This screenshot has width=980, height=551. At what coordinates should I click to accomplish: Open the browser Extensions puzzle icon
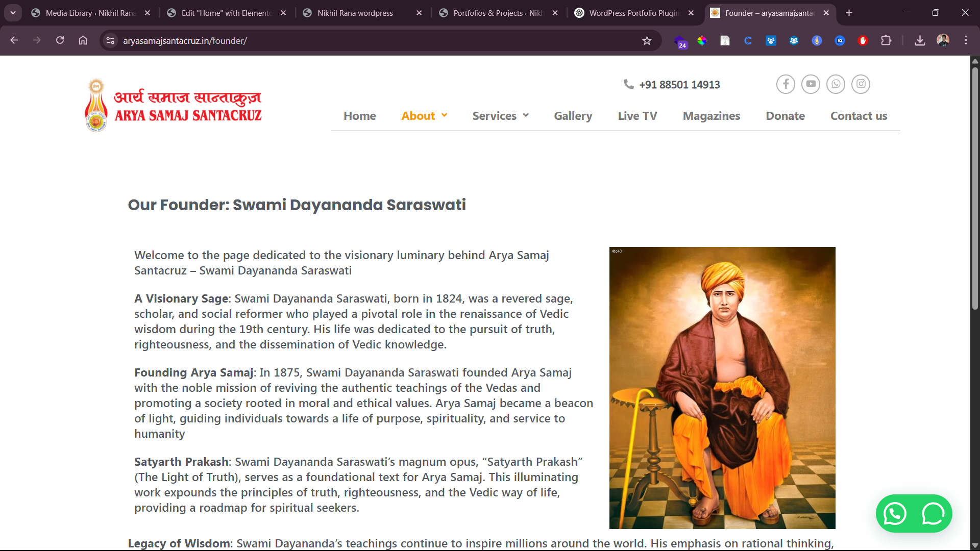click(x=886, y=41)
